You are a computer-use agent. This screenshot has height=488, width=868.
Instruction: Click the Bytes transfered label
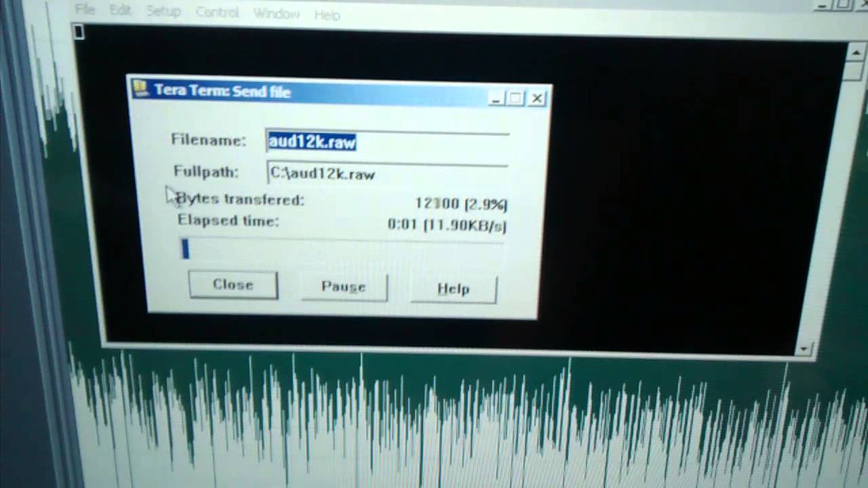[240, 199]
